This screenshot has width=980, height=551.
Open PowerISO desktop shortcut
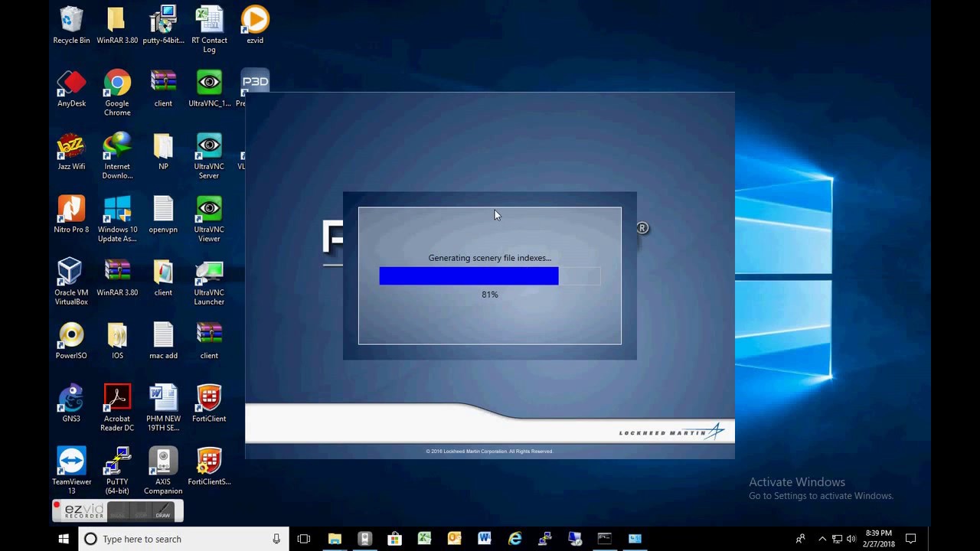[71, 341]
